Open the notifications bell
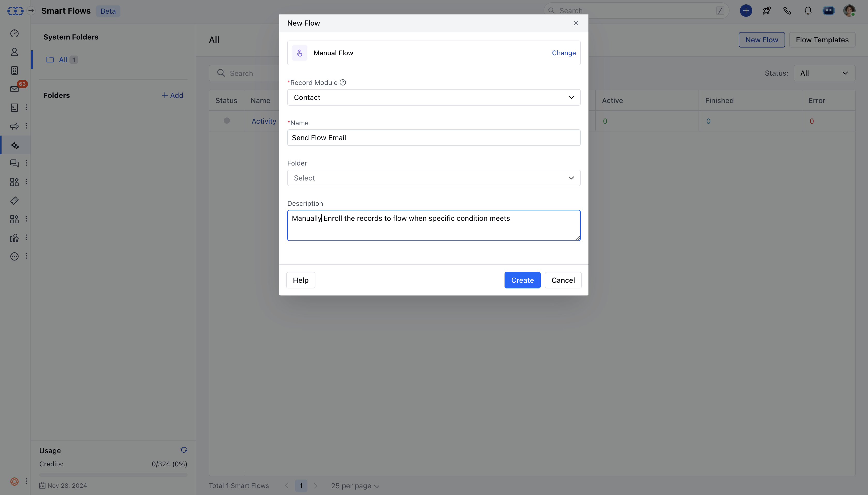 [808, 11]
